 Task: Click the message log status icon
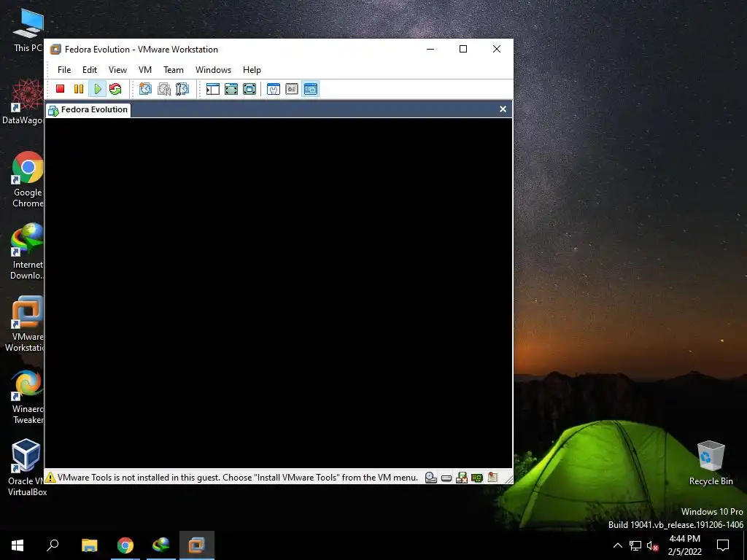click(x=492, y=477)
